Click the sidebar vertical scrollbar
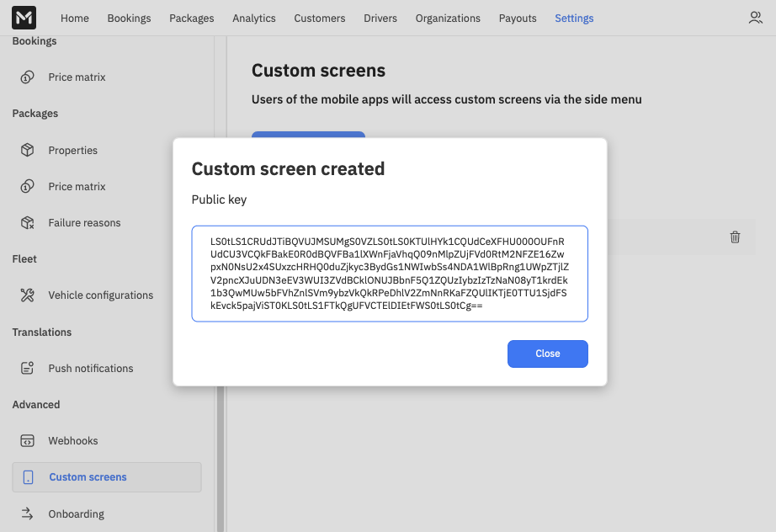Image resolution: width=776 pixels, height=532 pixels. [x=221, y=458]
